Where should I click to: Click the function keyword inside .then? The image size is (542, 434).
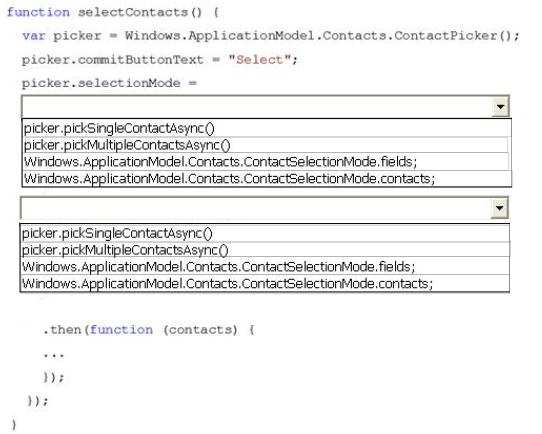pos(121,330)
